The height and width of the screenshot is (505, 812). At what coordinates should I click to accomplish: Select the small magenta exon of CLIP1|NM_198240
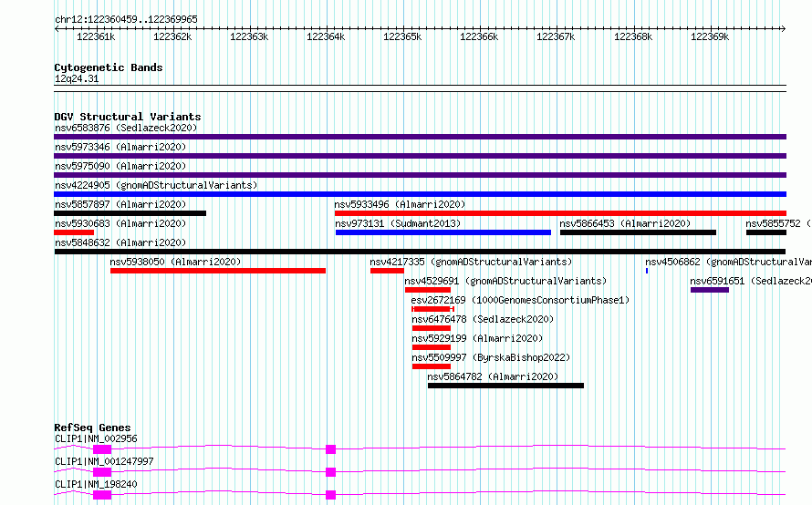330,495
